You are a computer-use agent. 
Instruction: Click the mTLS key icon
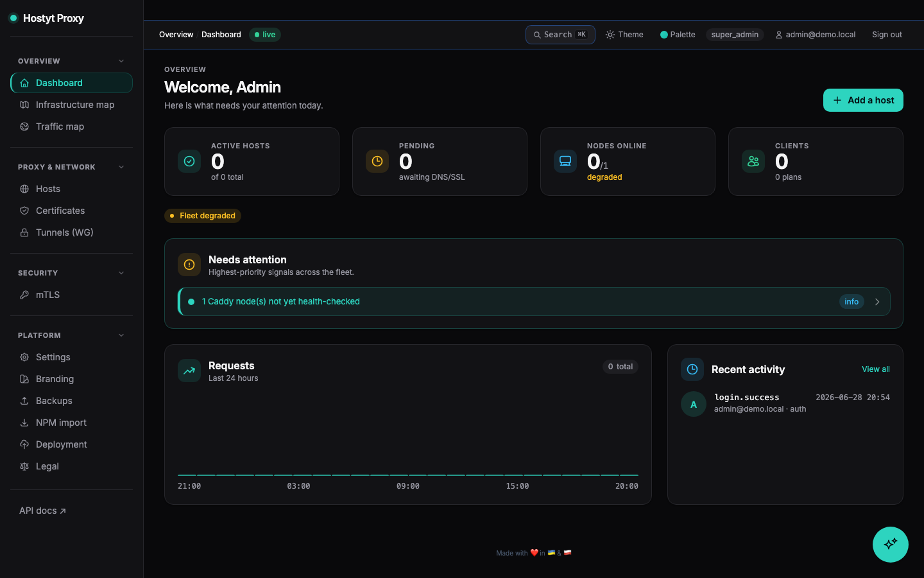24,295
